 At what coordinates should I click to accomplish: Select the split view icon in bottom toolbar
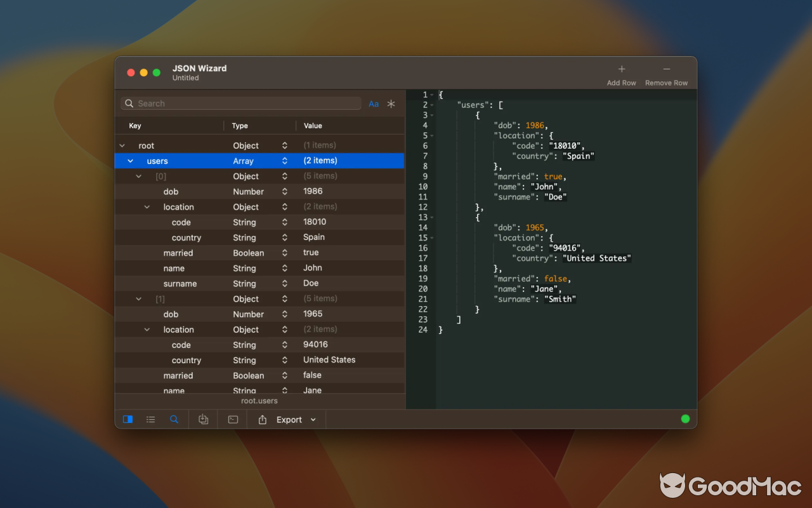pyautogui.click(x=128, y=419)
